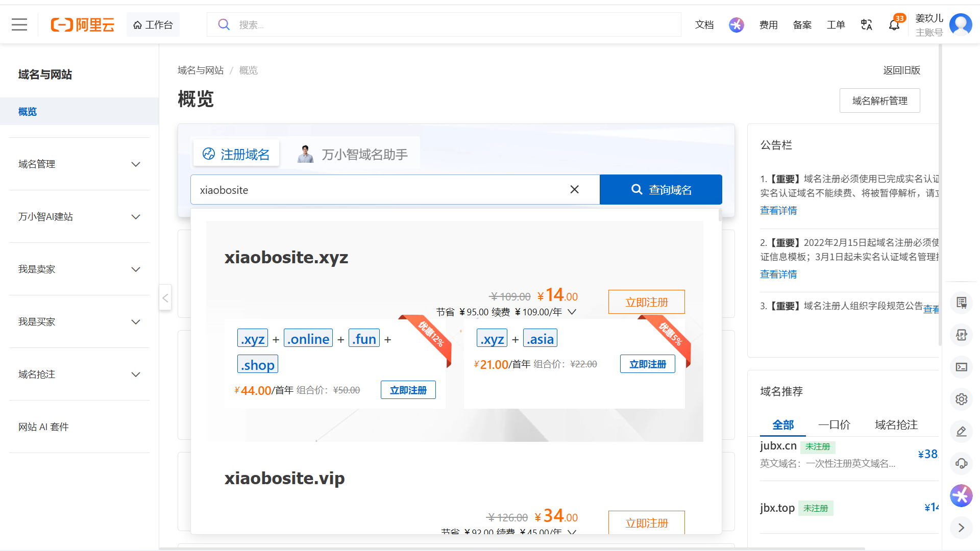Expand the 我是买家 sidebar section

pyautogui.click(x=80, y=322)
